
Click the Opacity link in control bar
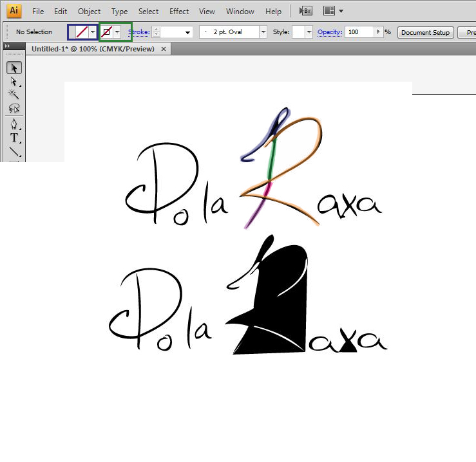pyautogui.click(x=329, y=32)
